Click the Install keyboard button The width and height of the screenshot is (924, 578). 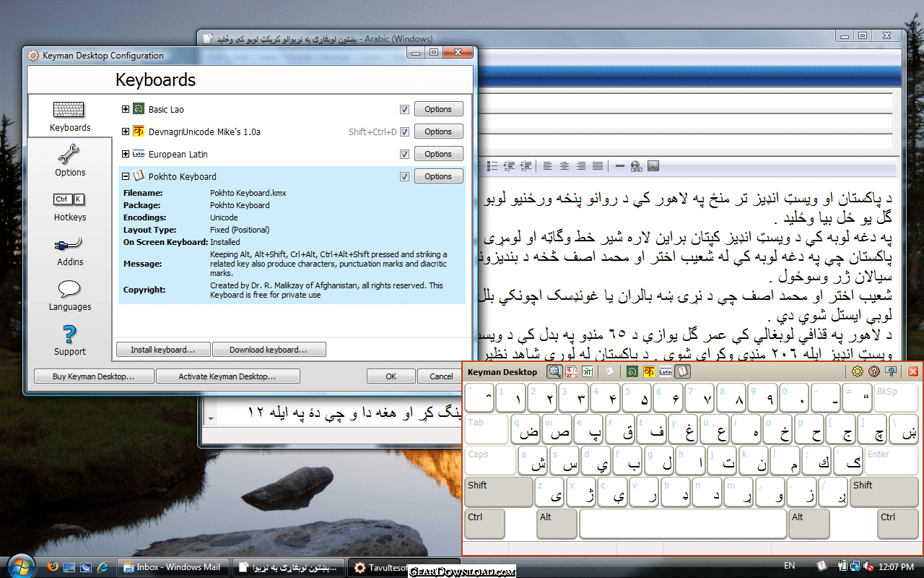163,350
